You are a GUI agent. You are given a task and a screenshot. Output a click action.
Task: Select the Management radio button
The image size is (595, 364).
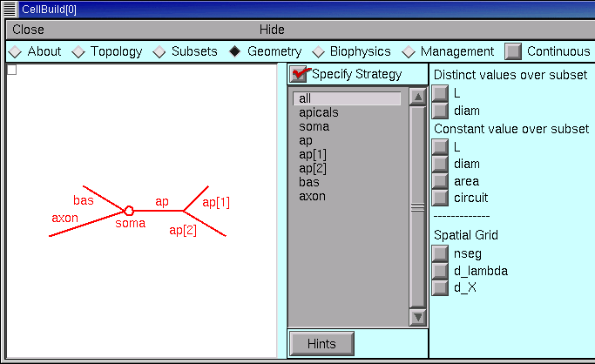tap(409, 51)
